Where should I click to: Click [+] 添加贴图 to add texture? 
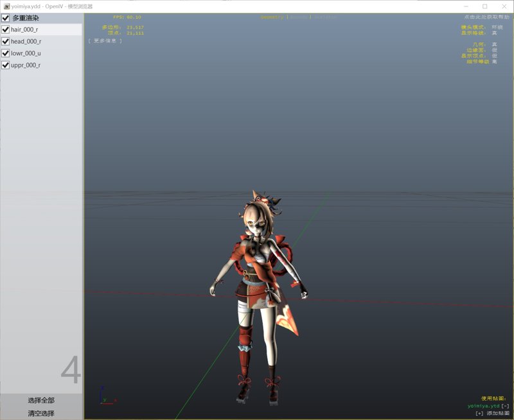(x=492, y=413)
